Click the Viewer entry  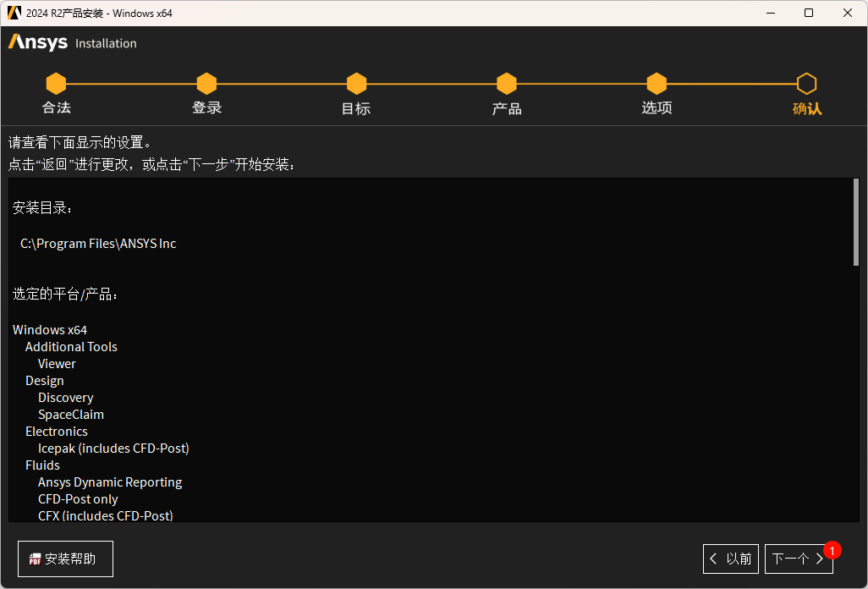(x=57, y=364)
